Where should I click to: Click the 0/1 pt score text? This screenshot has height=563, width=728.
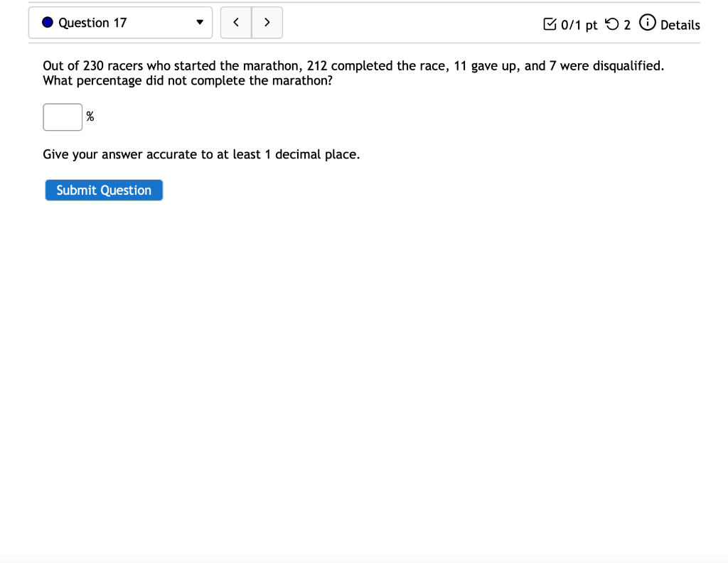pyautogui.click(x=579, y=25)
